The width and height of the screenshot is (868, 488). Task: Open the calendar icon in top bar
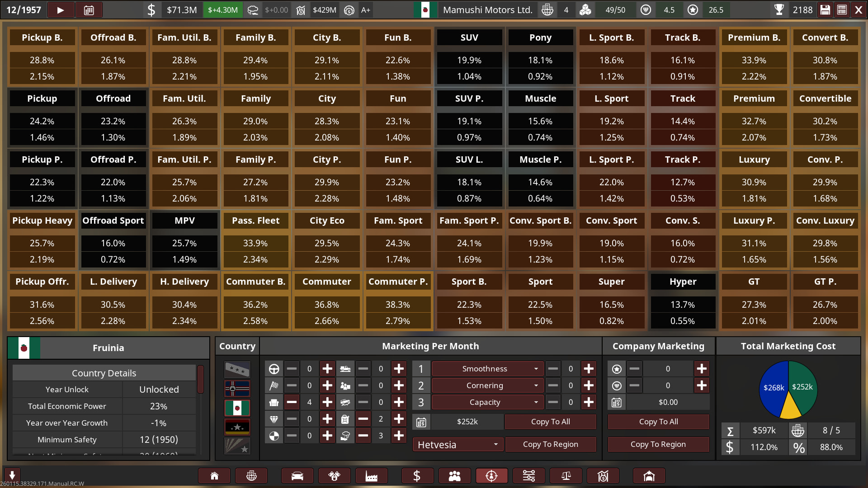point(89,10)
